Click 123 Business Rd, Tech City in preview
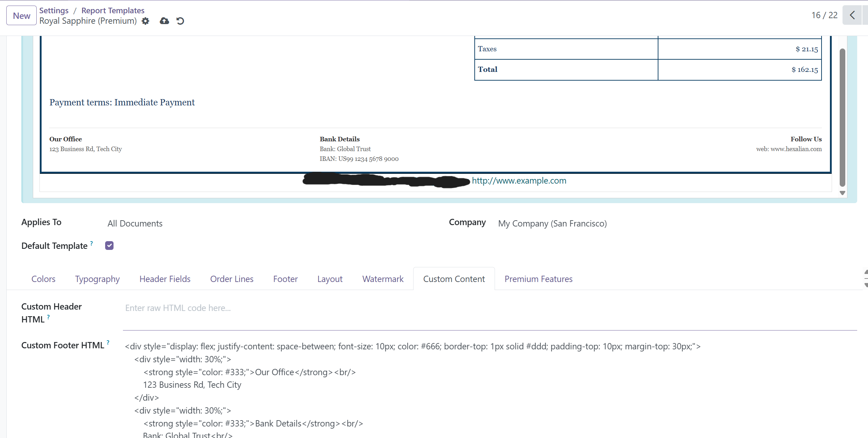Image resolution: width=868 pixels, height=438 pixels. 86,149
